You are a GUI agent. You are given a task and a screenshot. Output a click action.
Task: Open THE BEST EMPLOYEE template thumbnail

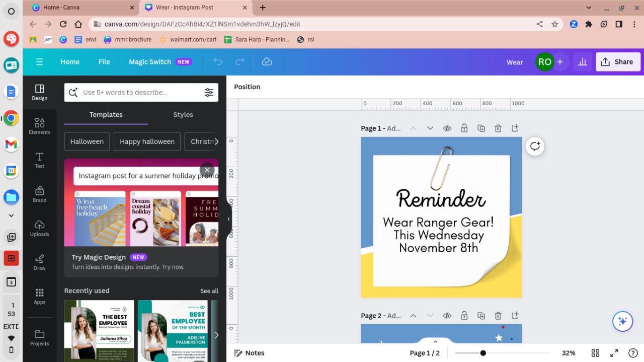(x=99, y=331)
